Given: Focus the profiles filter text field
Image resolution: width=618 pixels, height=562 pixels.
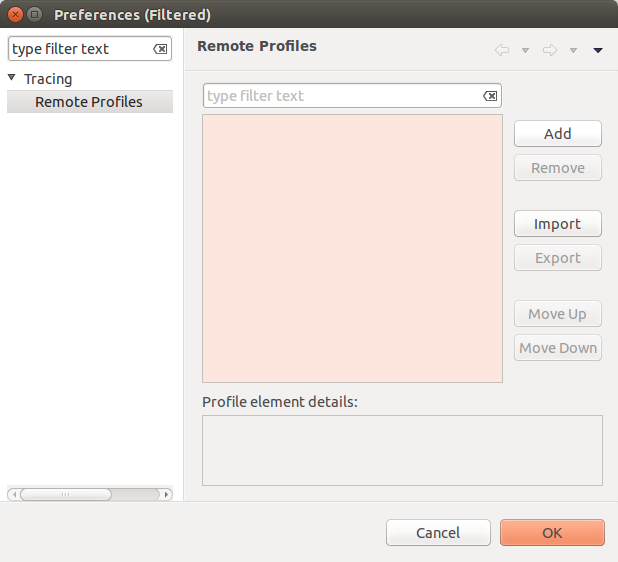Looking at the screenshot, I should click(340, 96).
